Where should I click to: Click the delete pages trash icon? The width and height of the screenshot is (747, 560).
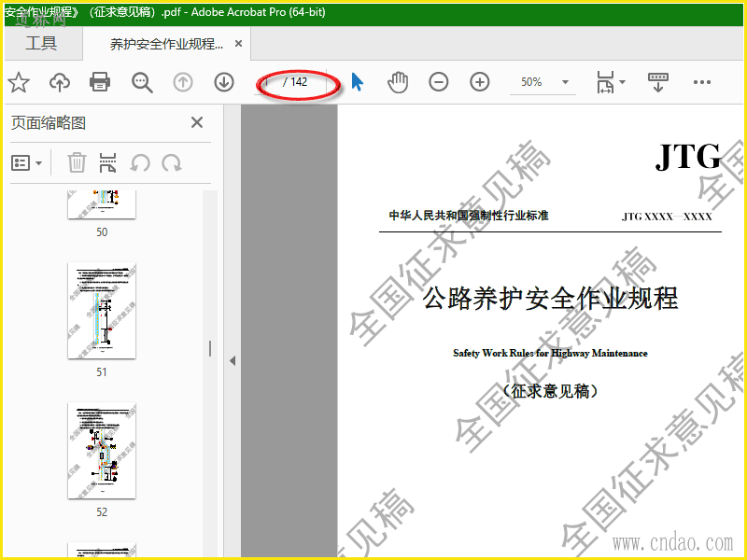point(77,162)
